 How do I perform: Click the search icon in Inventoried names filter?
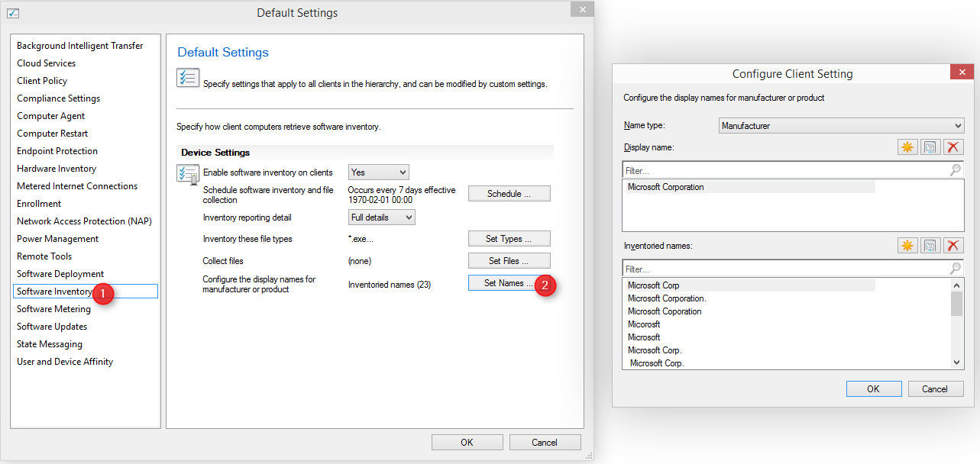coord(956,269)
